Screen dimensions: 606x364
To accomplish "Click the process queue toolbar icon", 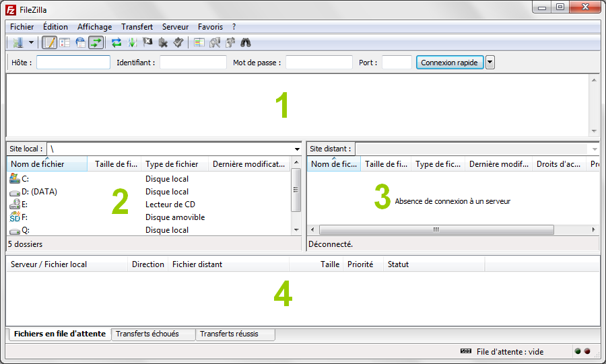I will coord(132,42).
